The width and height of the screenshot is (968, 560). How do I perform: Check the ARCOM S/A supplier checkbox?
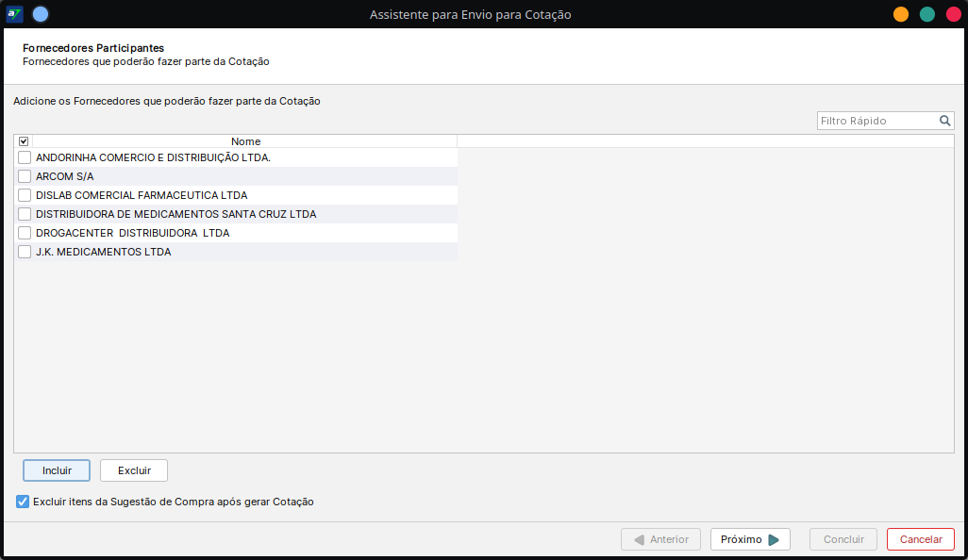(x=25, y=176)
